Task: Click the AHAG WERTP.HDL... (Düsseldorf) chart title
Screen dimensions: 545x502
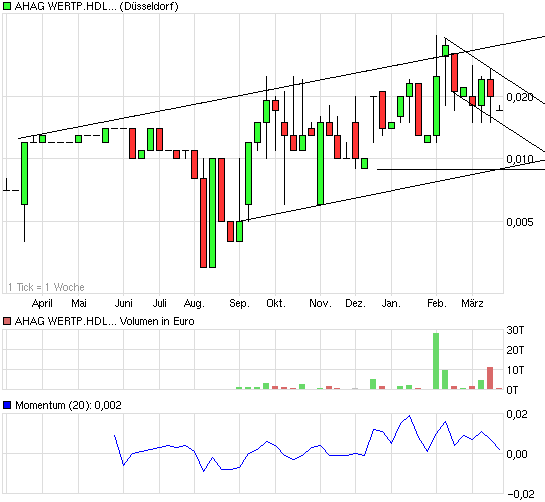Action: click(x=97, y=6)
